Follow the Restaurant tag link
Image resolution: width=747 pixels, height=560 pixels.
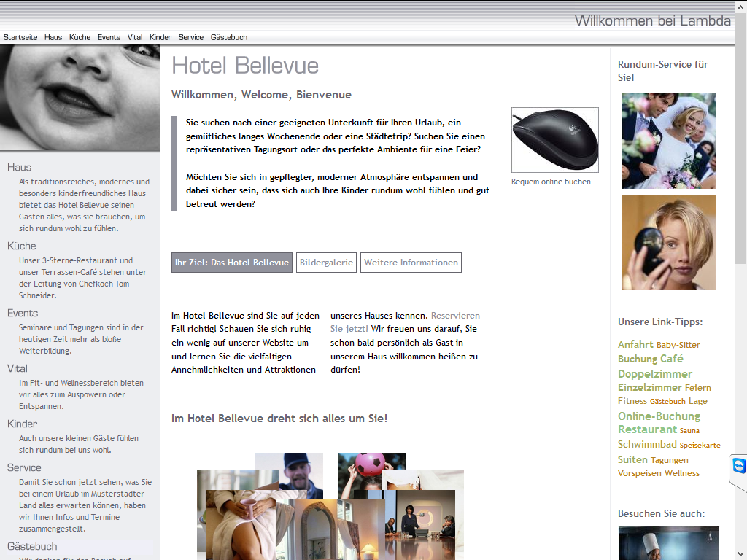click(x=648, y=429)
